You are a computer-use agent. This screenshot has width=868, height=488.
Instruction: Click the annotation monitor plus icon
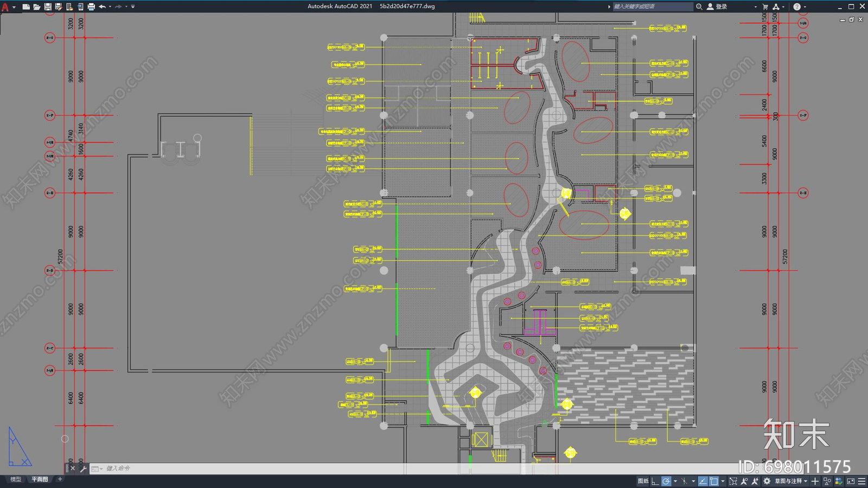click(815, 481)
